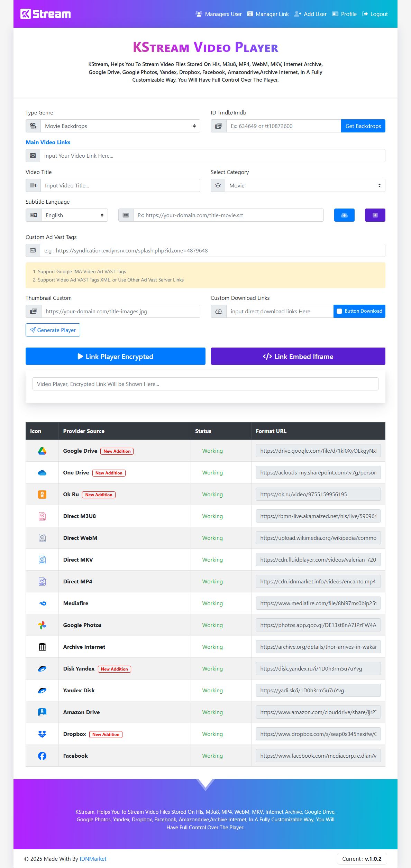
Task: Click the cloud upload subtitle button
Action: pyautogui.click(x=344, y=215)
